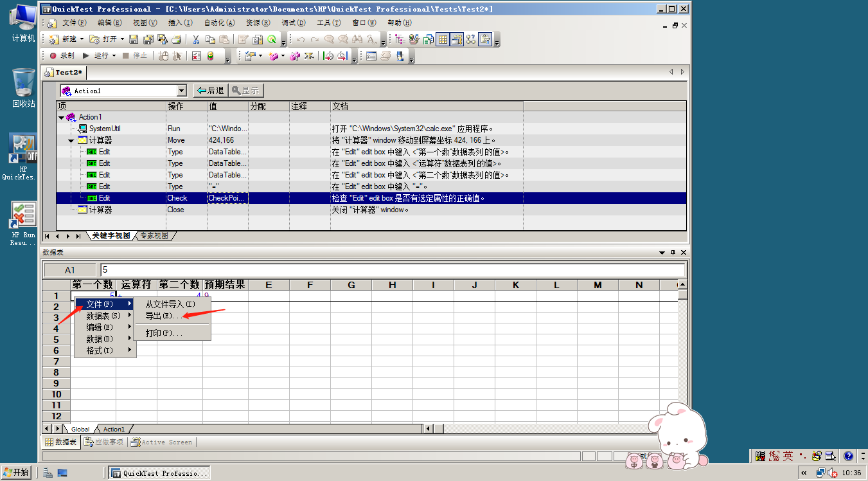Click the checklist results icon in run toolbar
Viewport: 868px width, 481px height.
(197, 56)
